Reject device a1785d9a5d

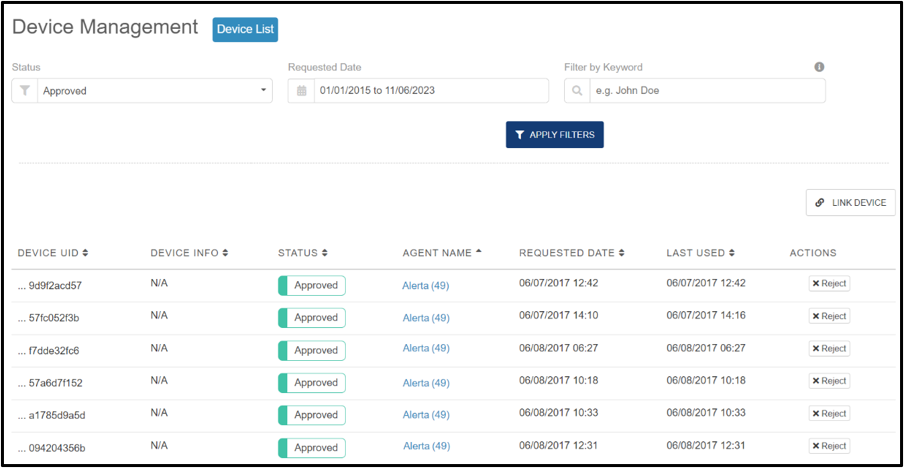click(829, 414)
